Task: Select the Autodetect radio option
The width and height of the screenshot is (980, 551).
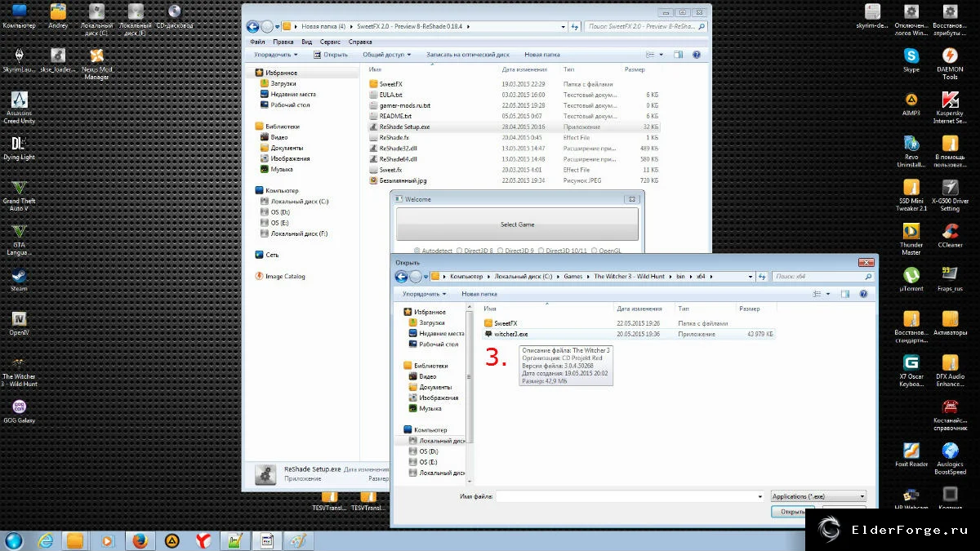Action: point(434,251)
